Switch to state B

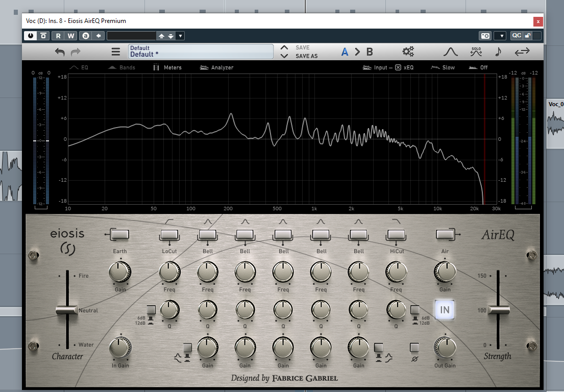(370, 52)
